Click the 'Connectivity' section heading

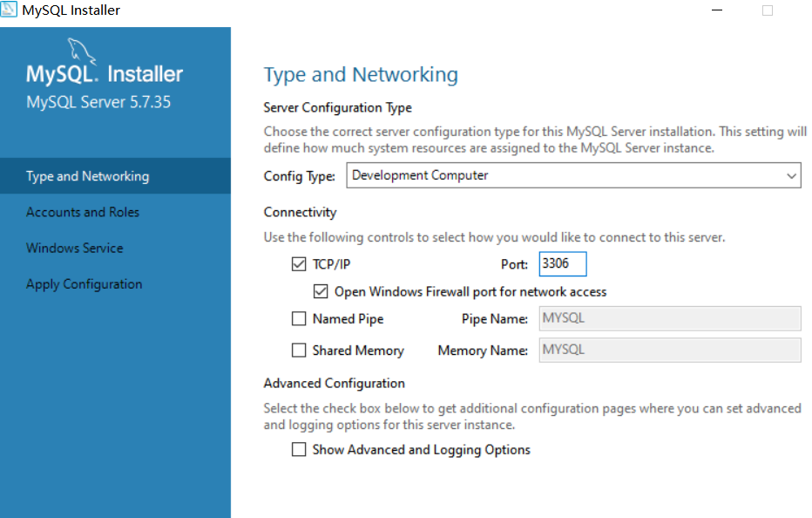[x=300, y=212]
